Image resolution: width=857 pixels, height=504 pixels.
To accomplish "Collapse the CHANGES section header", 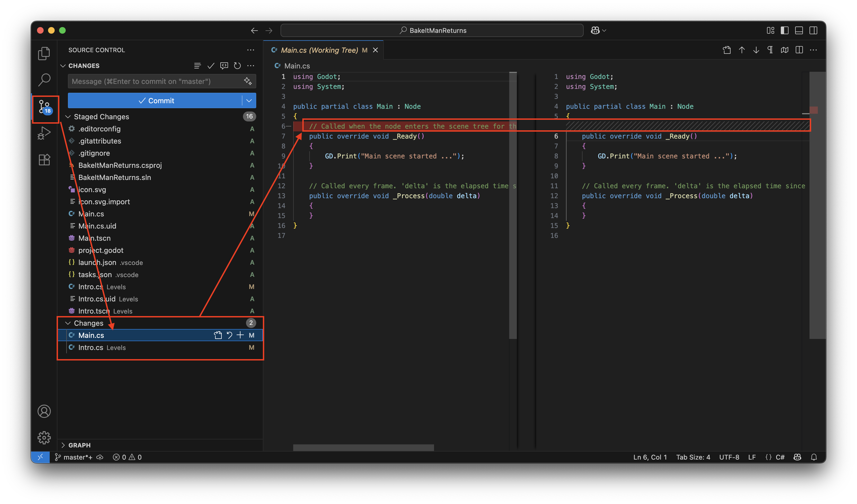I will tap(84, 66).
